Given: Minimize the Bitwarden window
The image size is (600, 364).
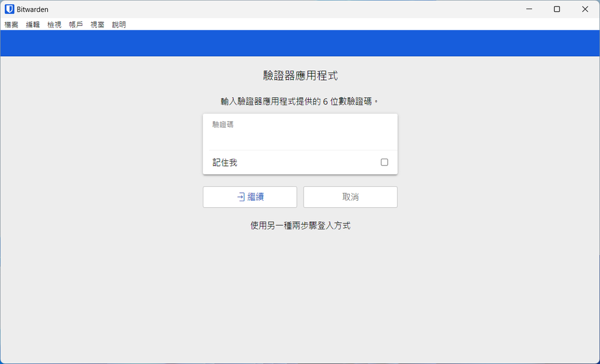Looking at the screenshot, I should [x=529, y=9].
